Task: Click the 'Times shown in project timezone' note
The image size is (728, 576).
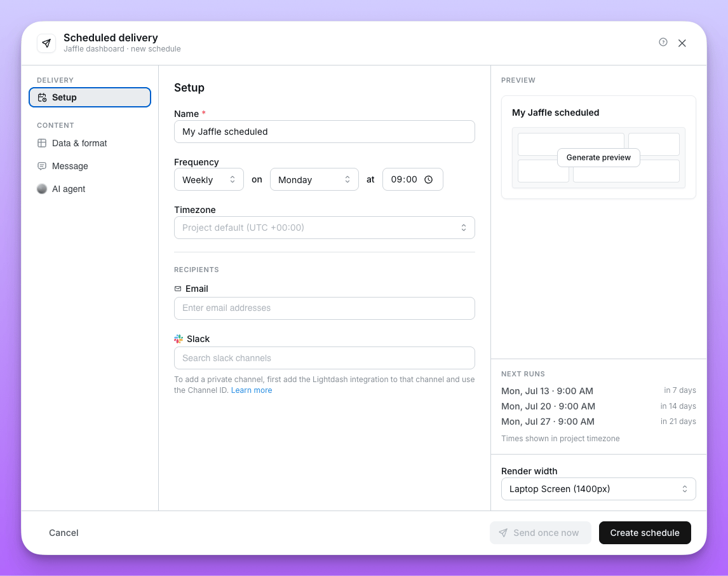Action: tap(560, 439)
